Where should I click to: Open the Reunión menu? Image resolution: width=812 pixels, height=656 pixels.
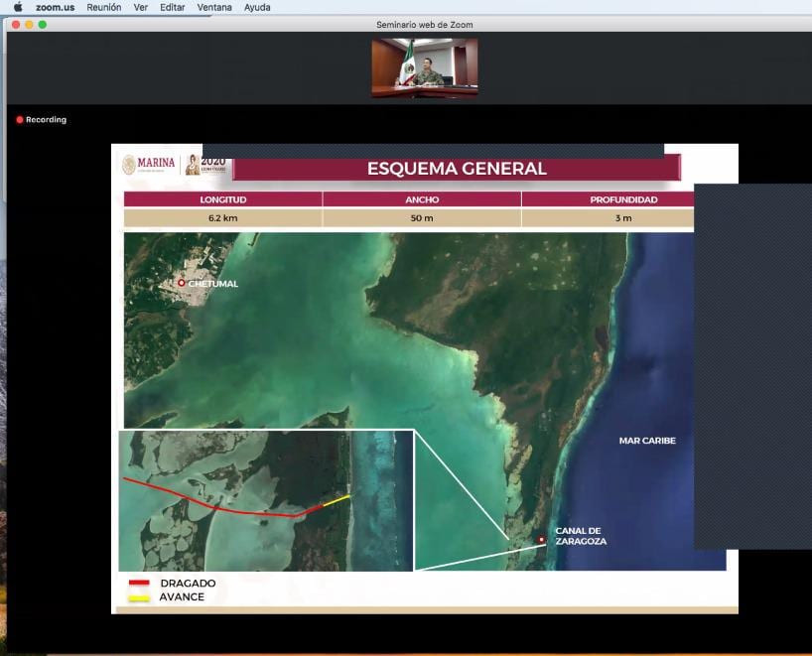pyautogui.click(x=103, y=7)
